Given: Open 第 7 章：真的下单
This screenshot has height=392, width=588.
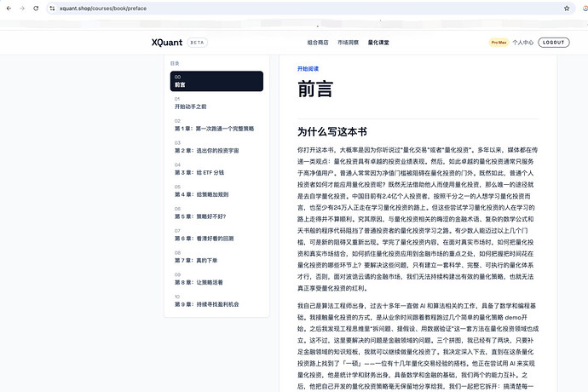Looking at the screenshot, I should coord(216,257).
